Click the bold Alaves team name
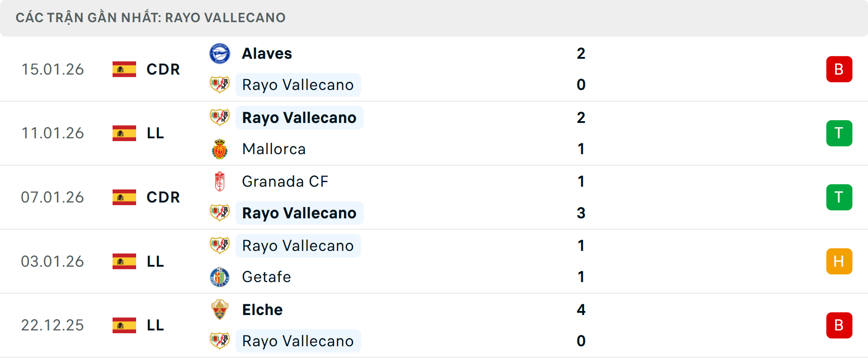 (267, 53)
